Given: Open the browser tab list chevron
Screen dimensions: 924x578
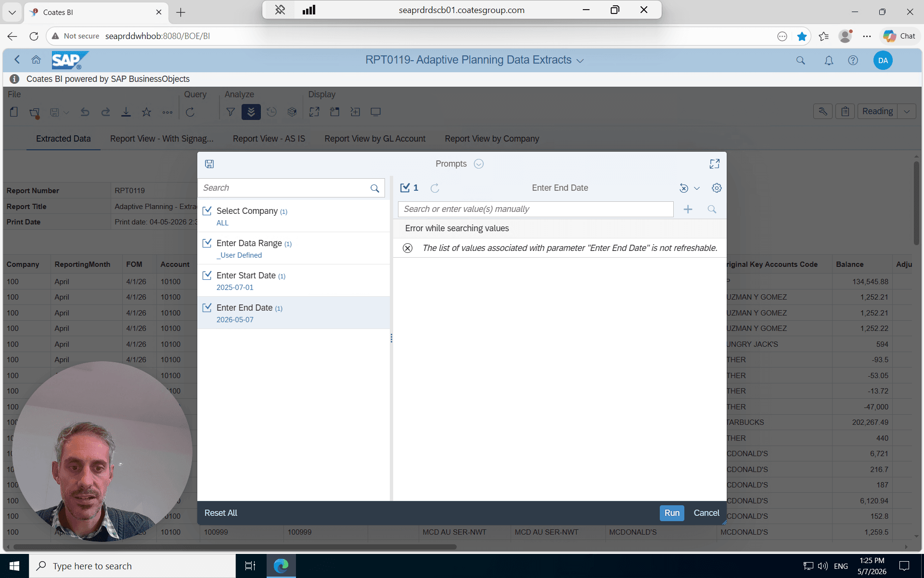Looking at the screenshot, I should [x=12, y=12].
